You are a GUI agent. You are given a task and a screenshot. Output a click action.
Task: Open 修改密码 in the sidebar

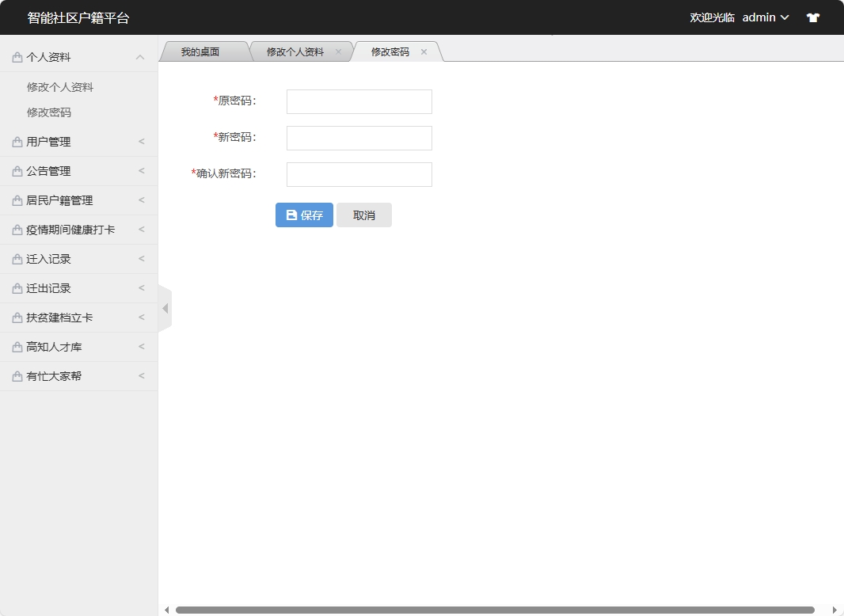(x=49, y=112)
